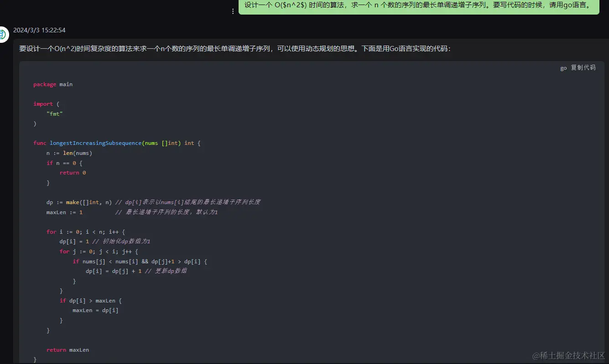This screenshot has height=364, width=609.
Task: Click the line 'n := len(nums)'
Action: point(69,153)
